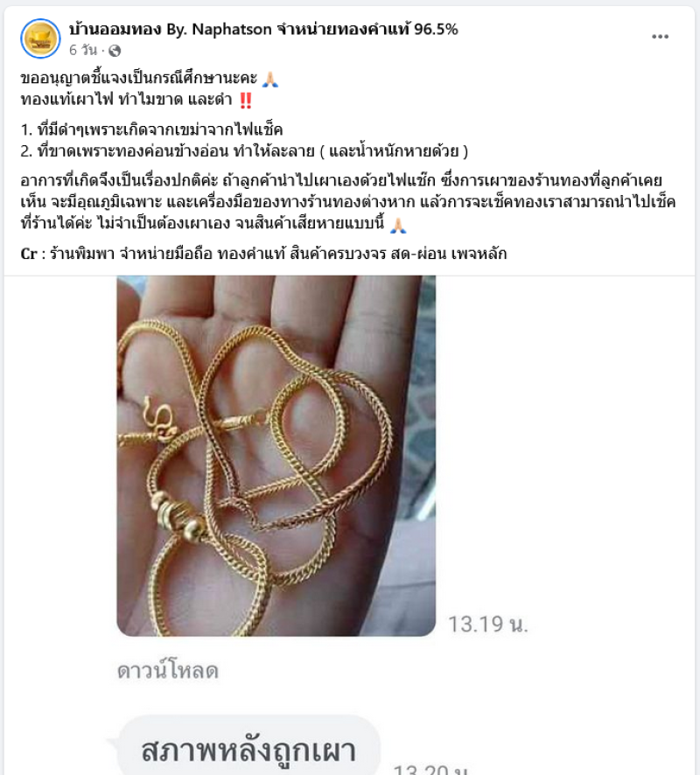Click numbered point 1 about black soot

click(x=151, y=129)
